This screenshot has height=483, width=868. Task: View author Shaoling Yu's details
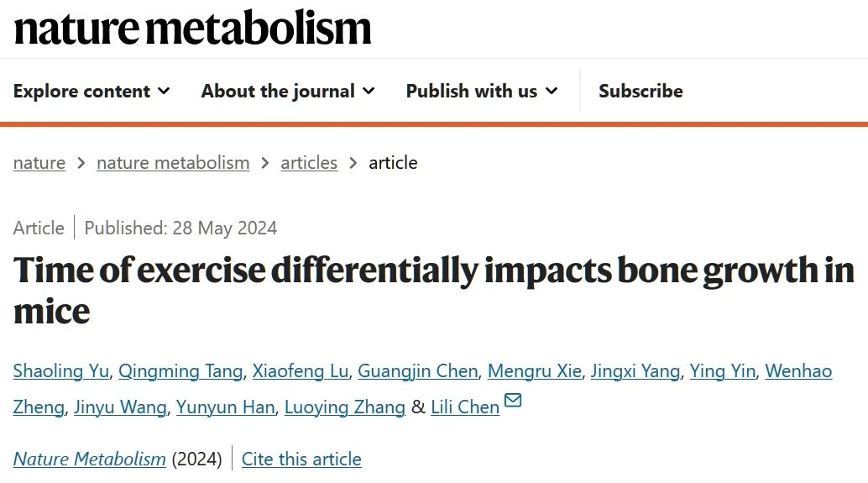[x=61, y=371]
